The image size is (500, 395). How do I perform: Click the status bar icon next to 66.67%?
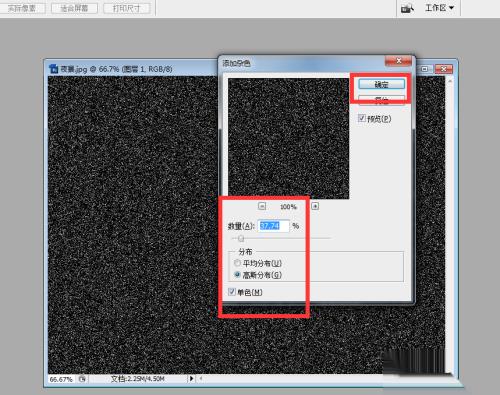(82, 379)
